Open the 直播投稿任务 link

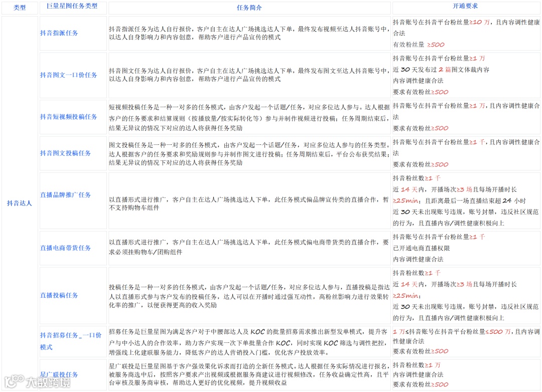59,295
